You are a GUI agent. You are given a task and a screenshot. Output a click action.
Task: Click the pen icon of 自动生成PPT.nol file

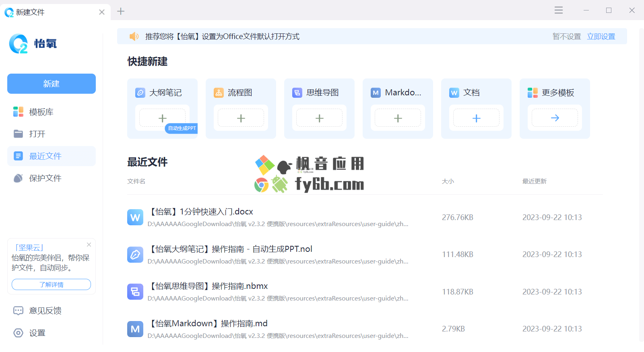(135, 255)
